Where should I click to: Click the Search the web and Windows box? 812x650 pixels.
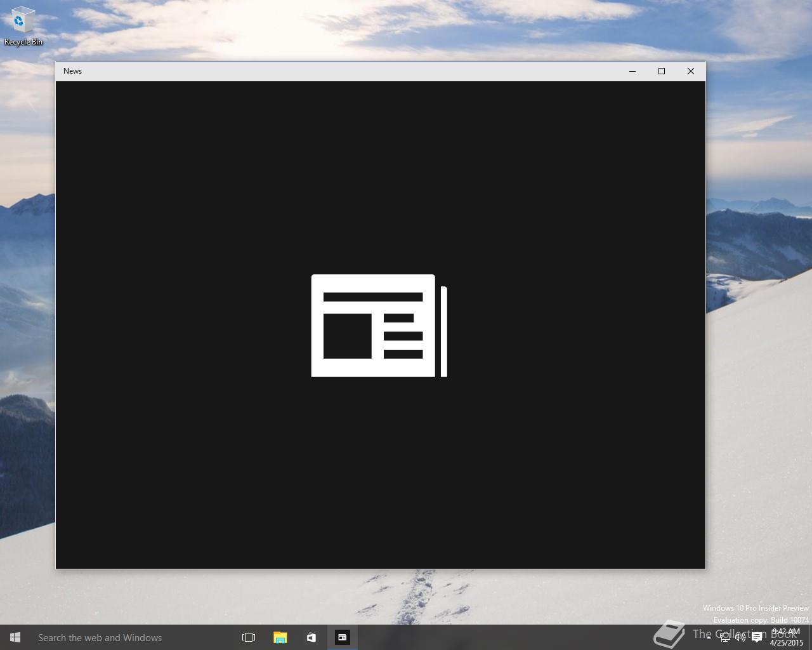[x=132, y=637]
